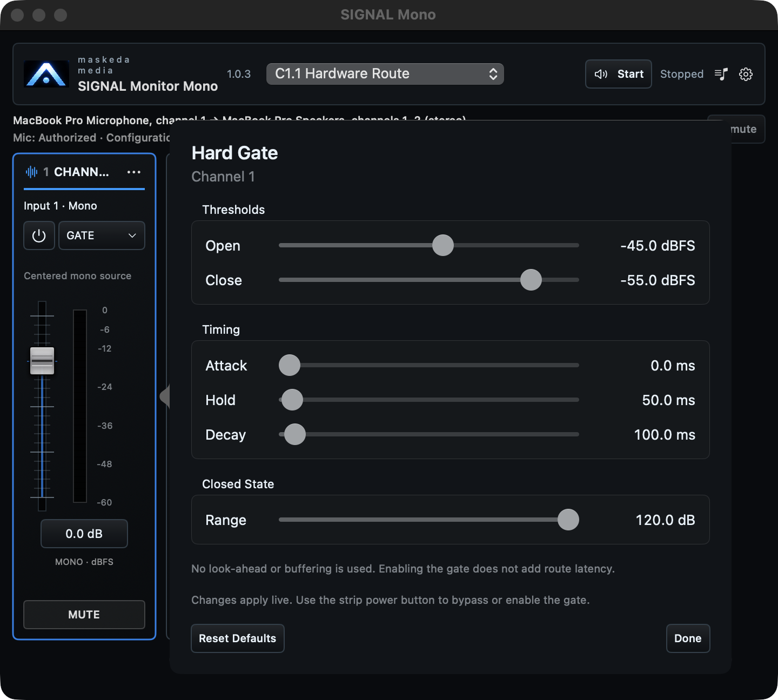778x700 pixels.
Task: Open the music playlist icon
Action: click(721, 74)
